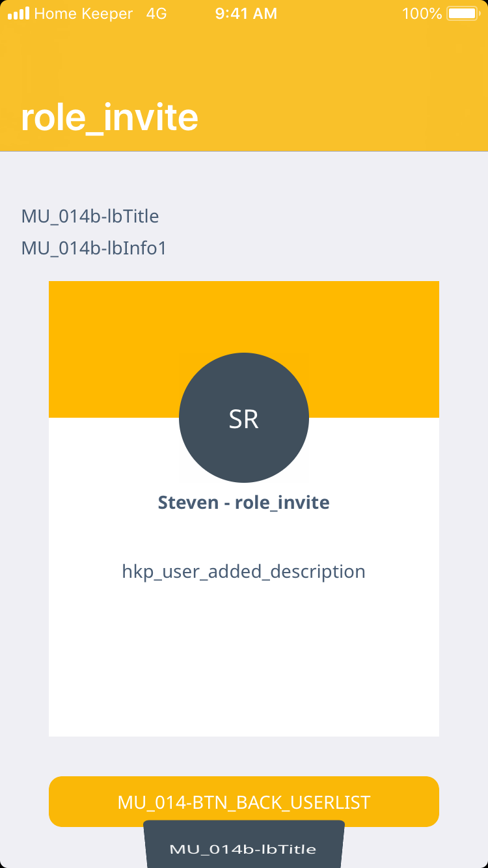Tap the 9:41 AM clock
This screenshot has width=488, height=868.
(x=246, y=13)
